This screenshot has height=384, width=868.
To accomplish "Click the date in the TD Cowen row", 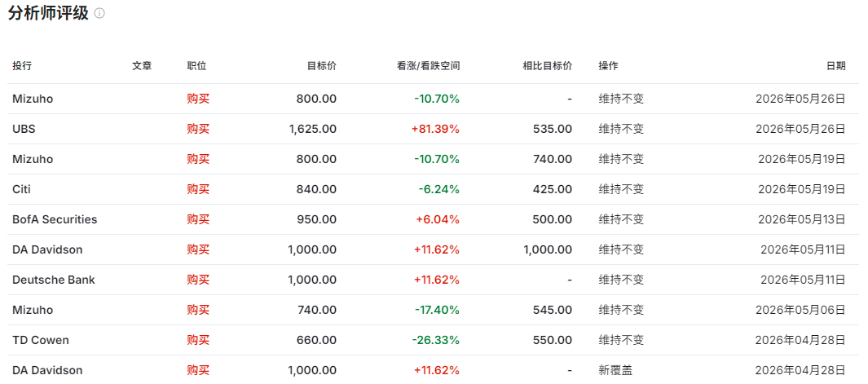I will tap(800, 340).
